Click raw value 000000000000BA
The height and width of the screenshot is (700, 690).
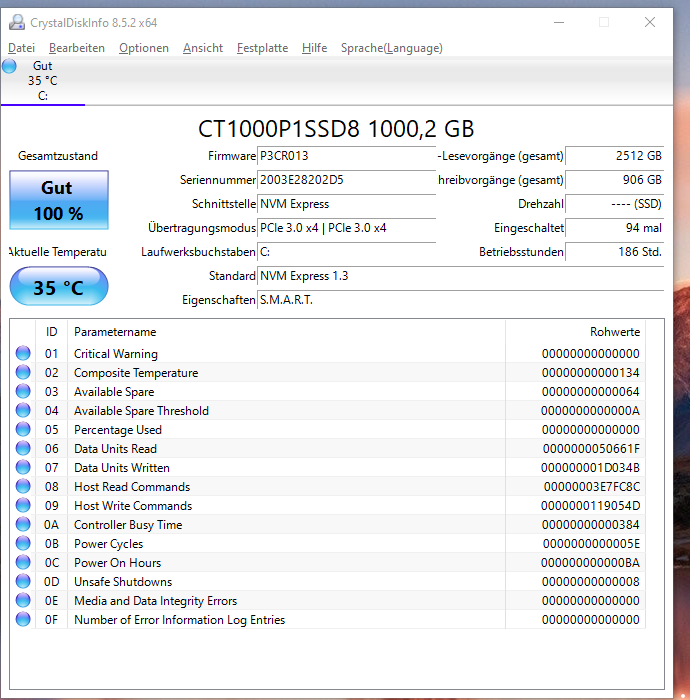[590, 563]
